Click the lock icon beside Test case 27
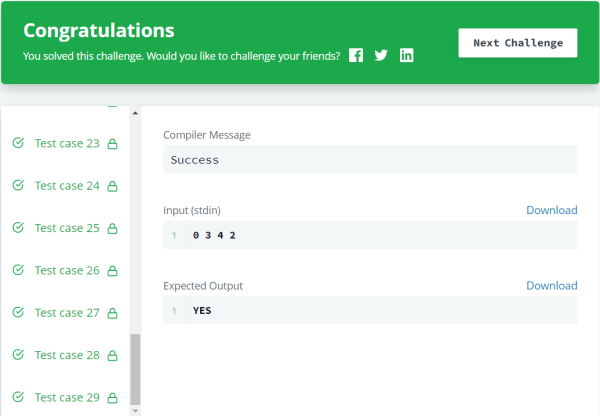Screen dimensions: 600x416 (112, 314)
